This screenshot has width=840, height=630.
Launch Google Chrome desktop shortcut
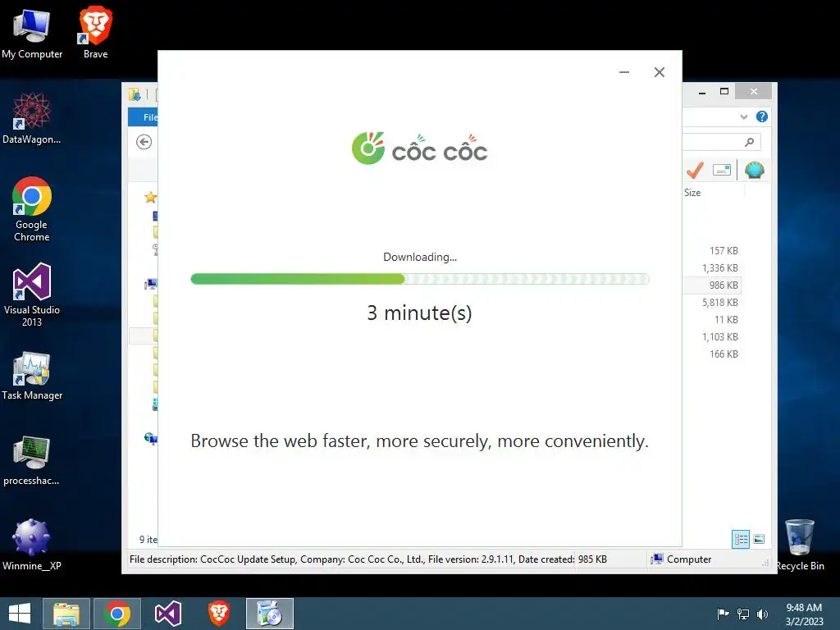(32, 209)
